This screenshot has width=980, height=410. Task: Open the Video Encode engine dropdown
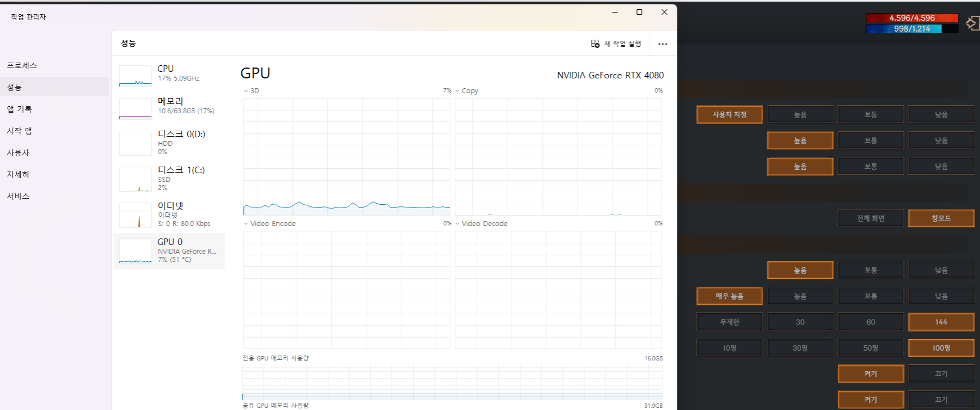click(246, 224)
